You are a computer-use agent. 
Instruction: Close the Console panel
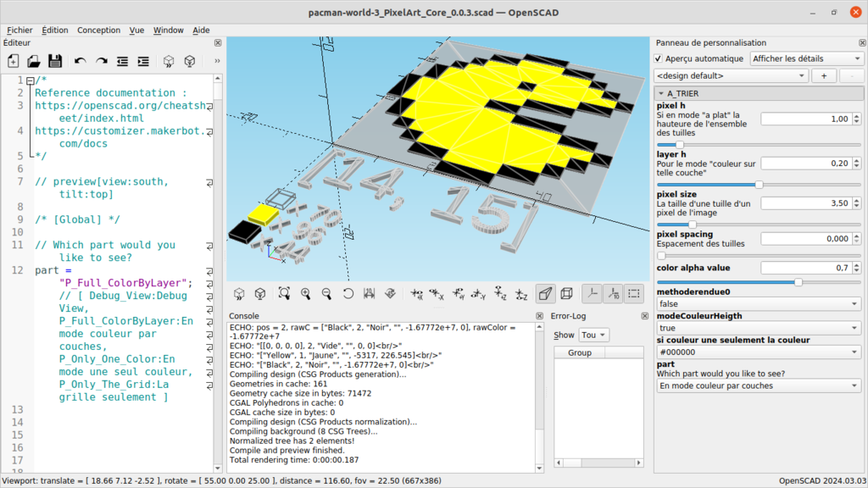[540, 316]
